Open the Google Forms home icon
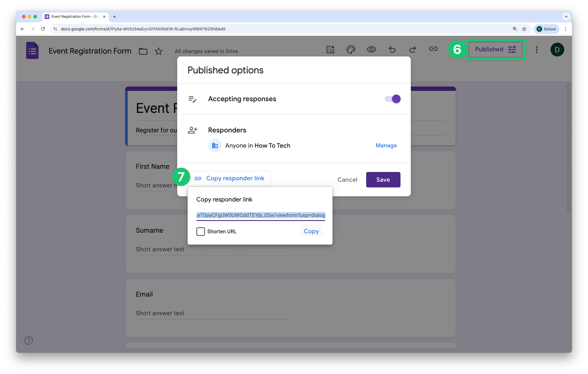 click(x=32, y=51)
